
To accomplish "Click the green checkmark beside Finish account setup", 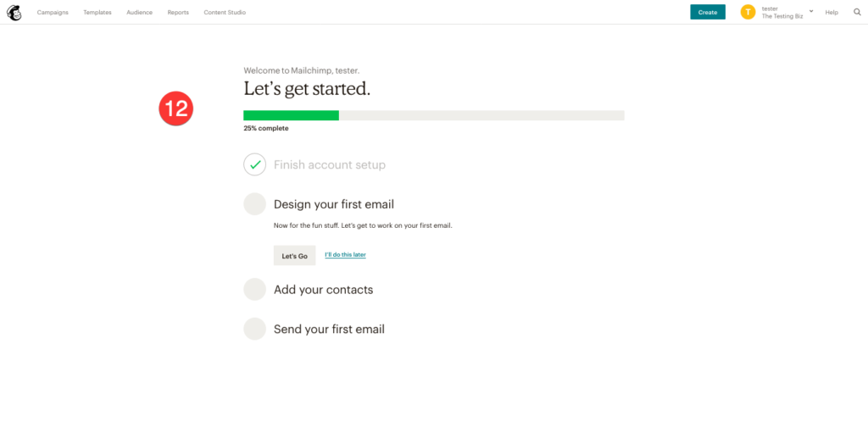I will pos(254,164).
